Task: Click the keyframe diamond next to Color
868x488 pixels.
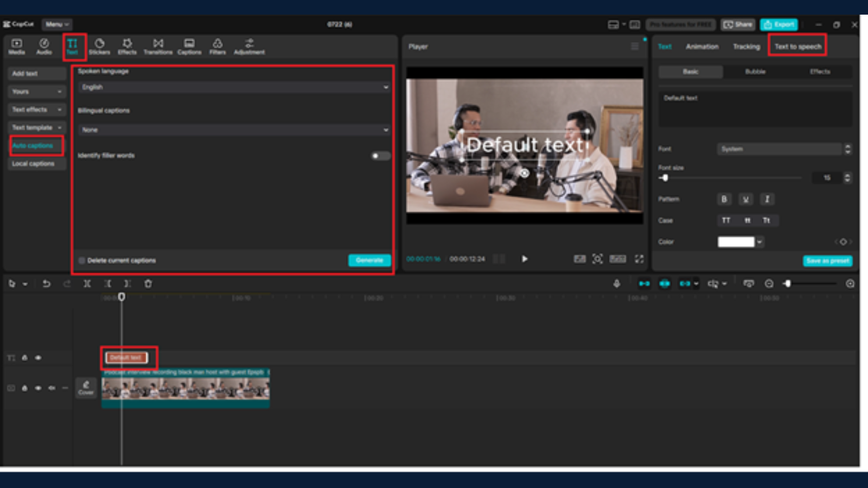Action: pos(843,242)
